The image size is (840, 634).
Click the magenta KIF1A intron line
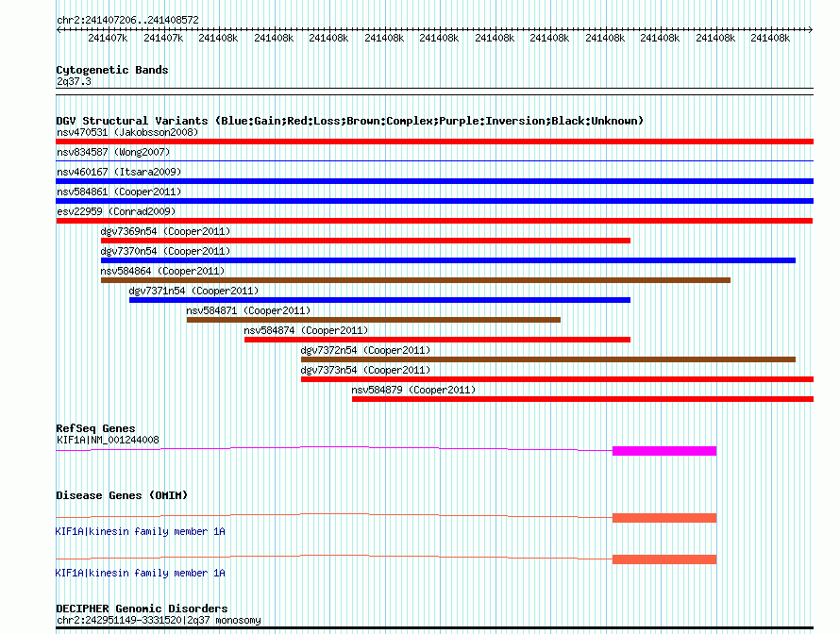[x=334, y=449]
